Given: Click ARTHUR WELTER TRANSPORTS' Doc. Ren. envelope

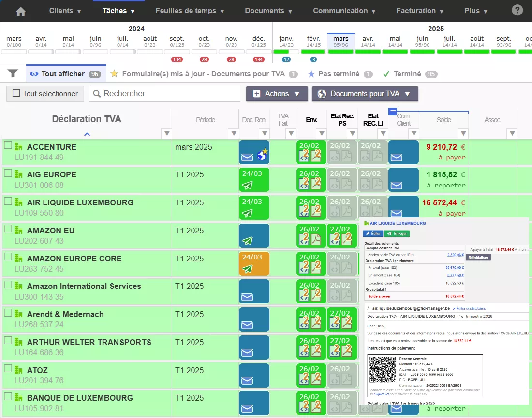Looking at the screenshot, I should point(247,353).
